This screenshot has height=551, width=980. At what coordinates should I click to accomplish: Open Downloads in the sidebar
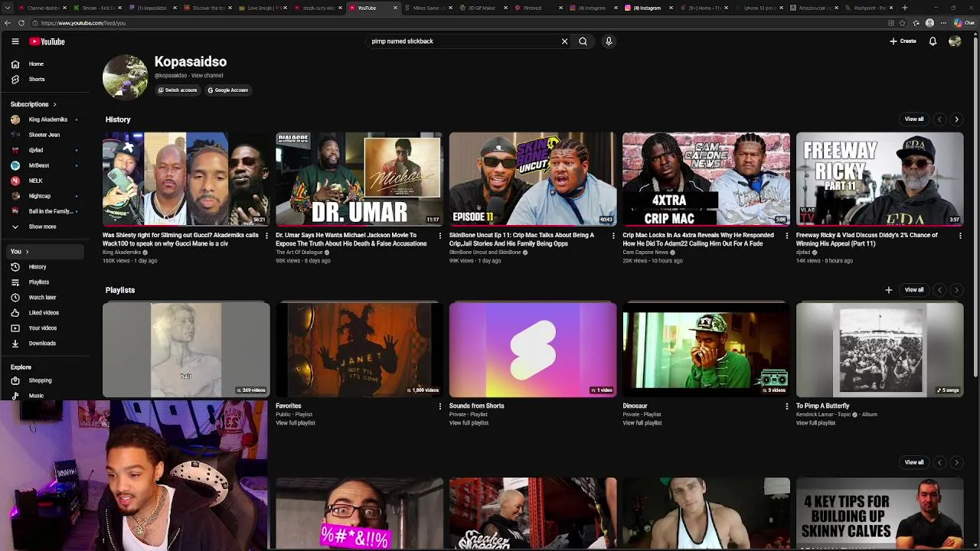(x=44, y=343)
